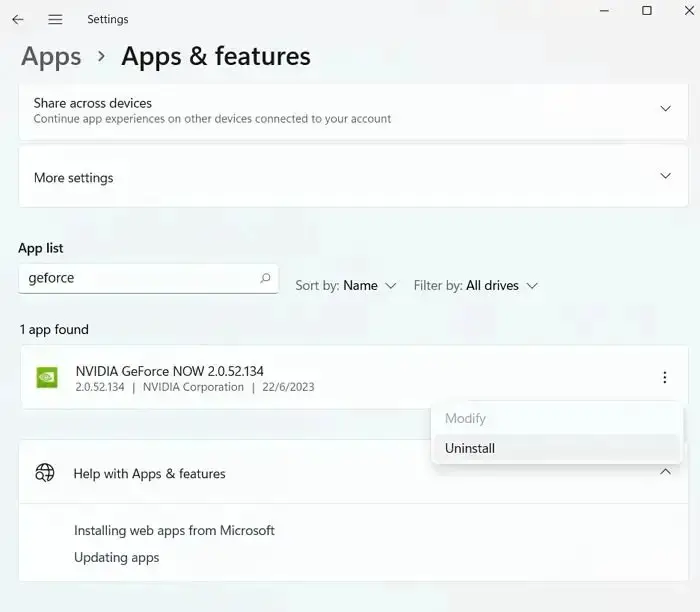Viewport: 700px width, 612px height.
Task: Click the geforce search input field
Action: tap(148, 278)
